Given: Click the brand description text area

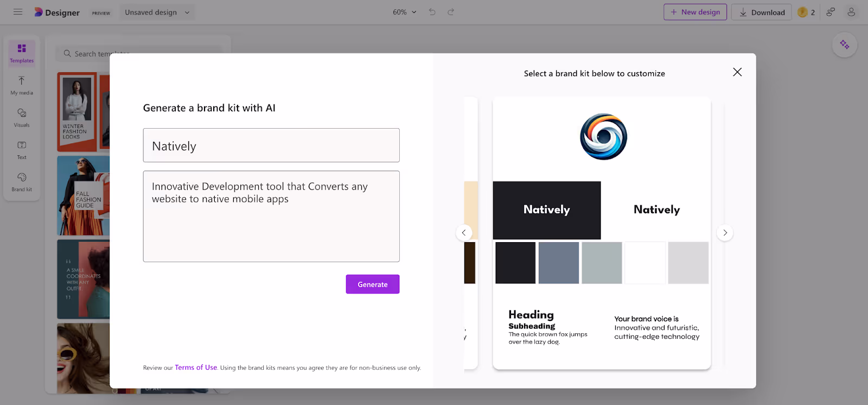Looking at the screenshot, I should coord(271,217).
